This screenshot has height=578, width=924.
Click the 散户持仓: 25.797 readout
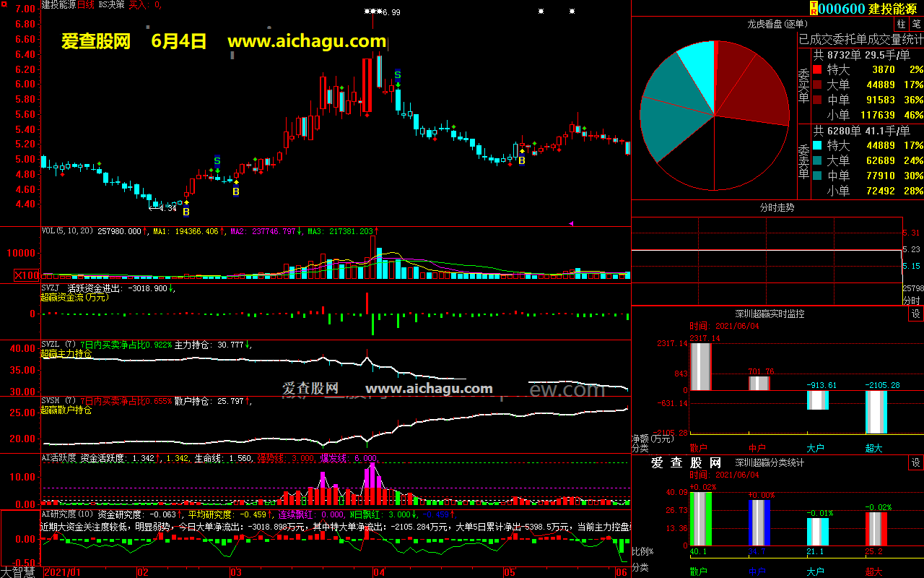[209, 401]
